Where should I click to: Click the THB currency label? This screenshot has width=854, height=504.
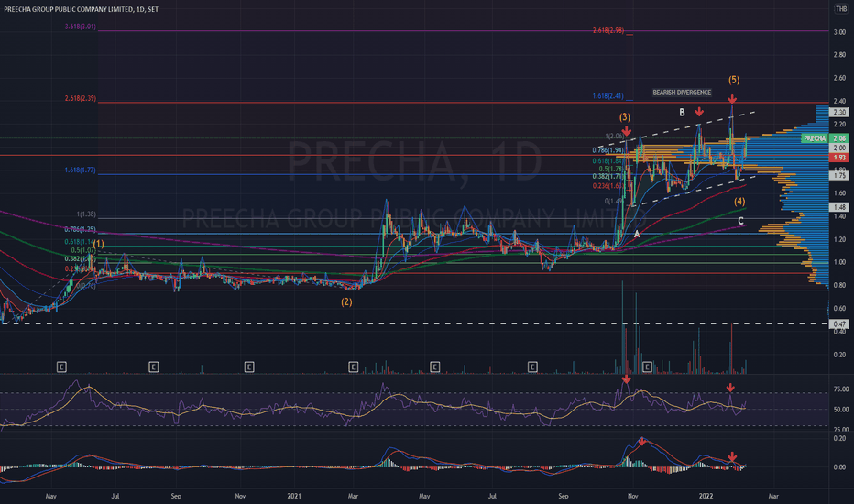point(841,9)
